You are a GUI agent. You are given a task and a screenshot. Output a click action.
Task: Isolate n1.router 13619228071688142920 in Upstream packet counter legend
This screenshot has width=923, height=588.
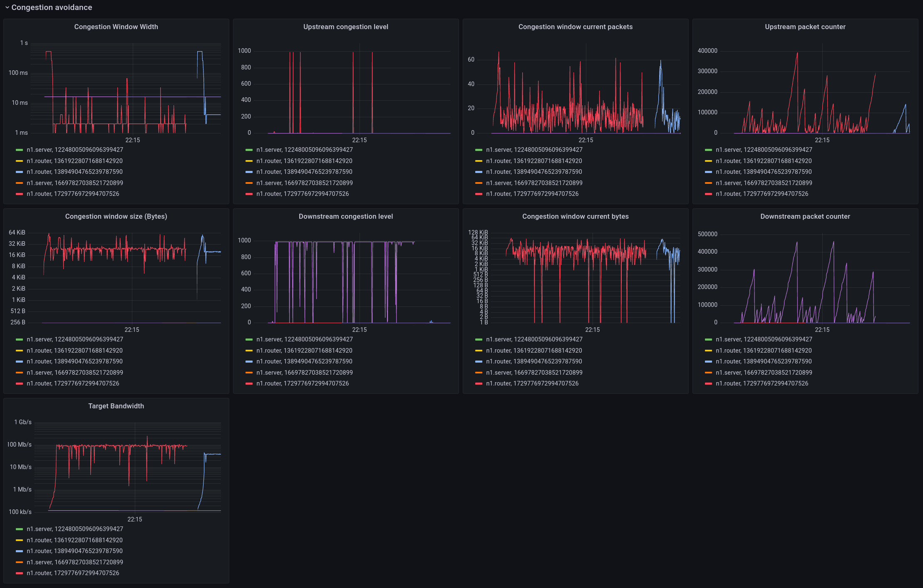(x=763, y=161)
